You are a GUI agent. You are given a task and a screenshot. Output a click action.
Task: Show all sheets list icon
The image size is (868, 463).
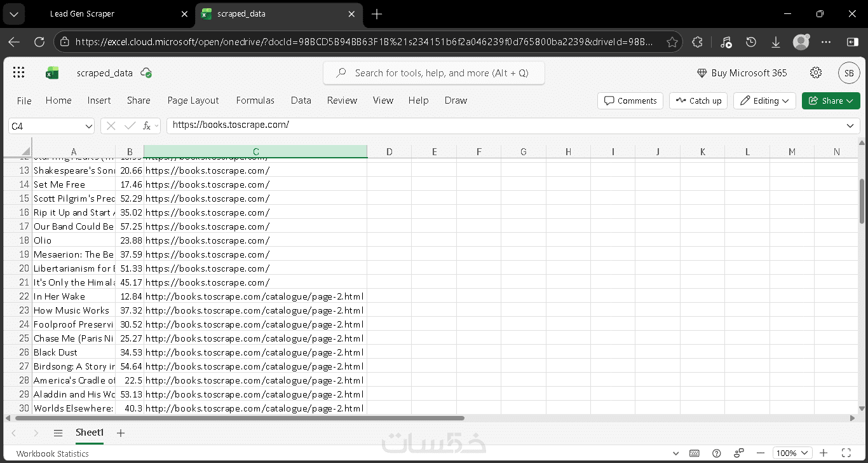tap(58, 433)
